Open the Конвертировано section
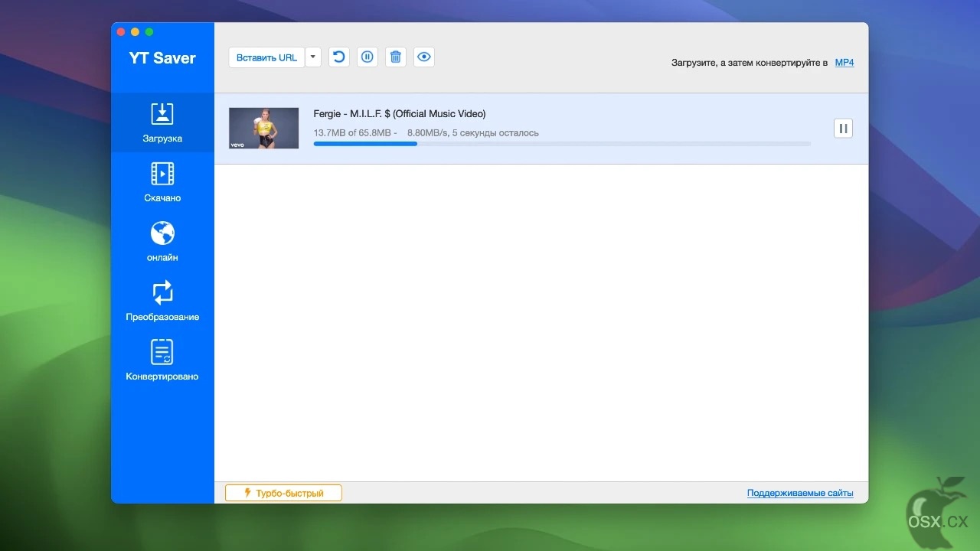980x551 pixels. point(162,360)
